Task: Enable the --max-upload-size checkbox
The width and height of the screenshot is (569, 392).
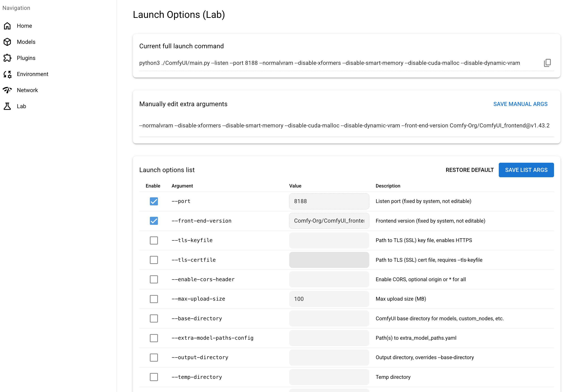Action: click(154, 299)
